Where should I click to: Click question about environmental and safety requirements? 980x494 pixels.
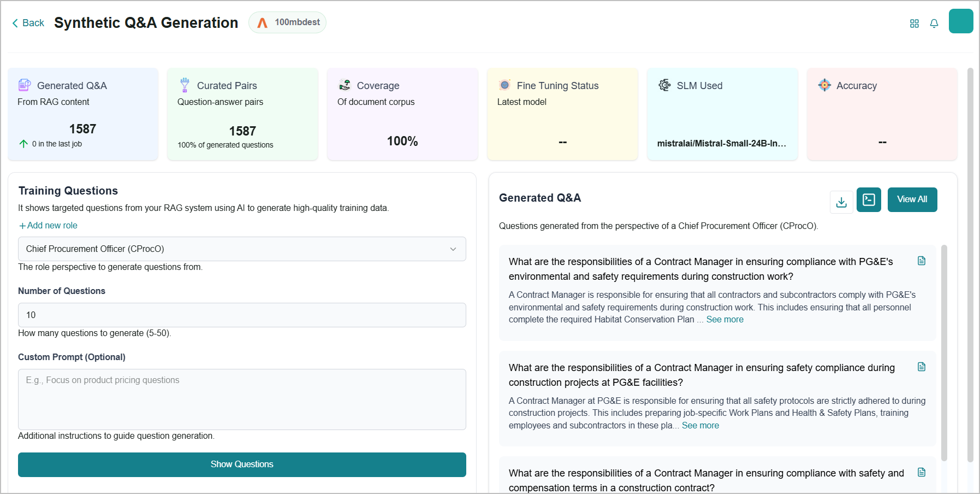701,269
